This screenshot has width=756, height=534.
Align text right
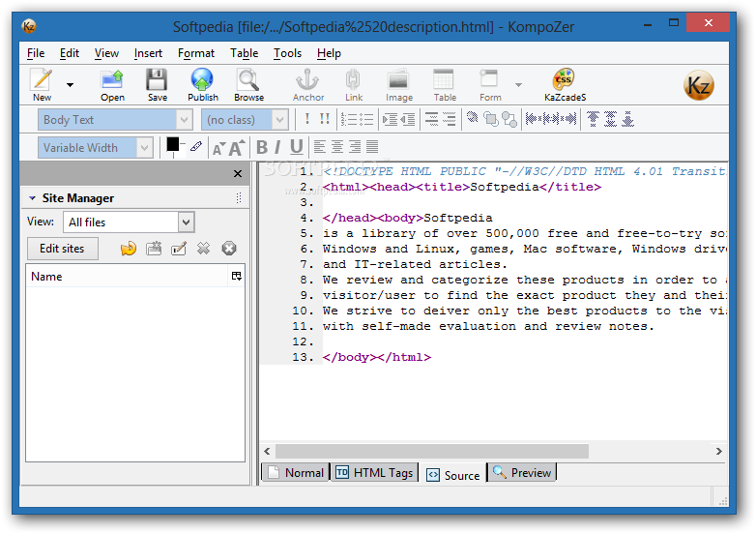point(355,147)
